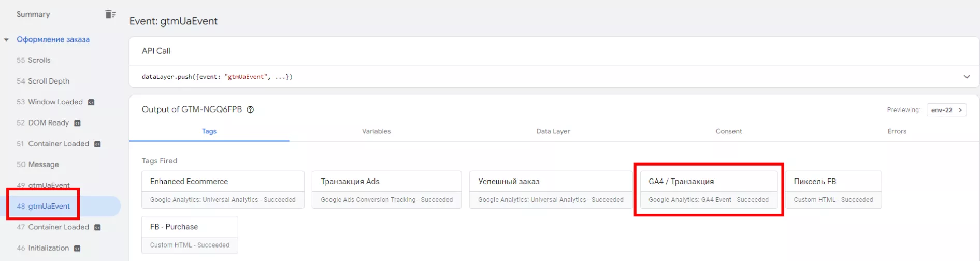Switch to the Data Layer tab
This screenshot has height=261, width=980.
553,131
